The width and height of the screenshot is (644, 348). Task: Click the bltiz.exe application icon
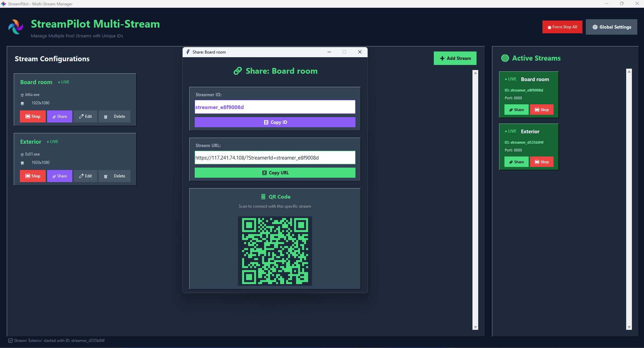(22, 95)
